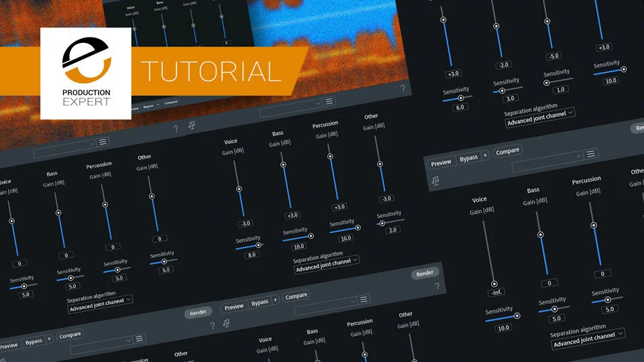Open Separation algorithm dropdown in Voice -Inf panel
Viewport: 644px width, 362px height.
(588, 339)
